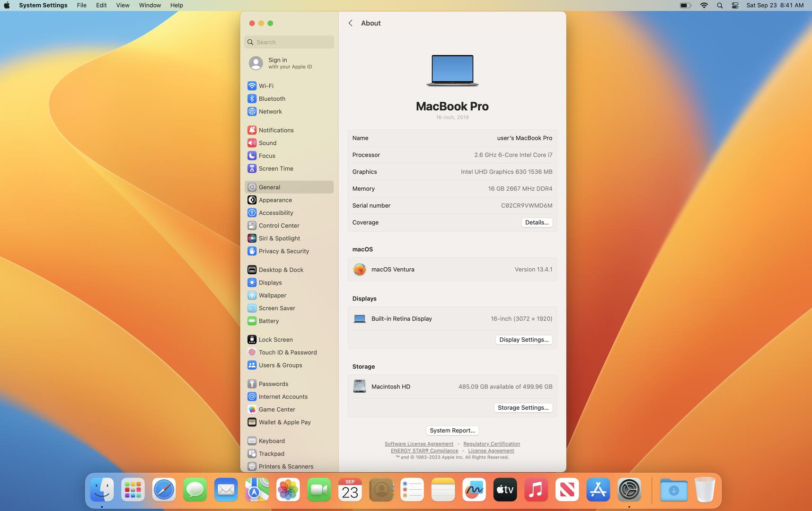Open the Window menu

(150, 5)
